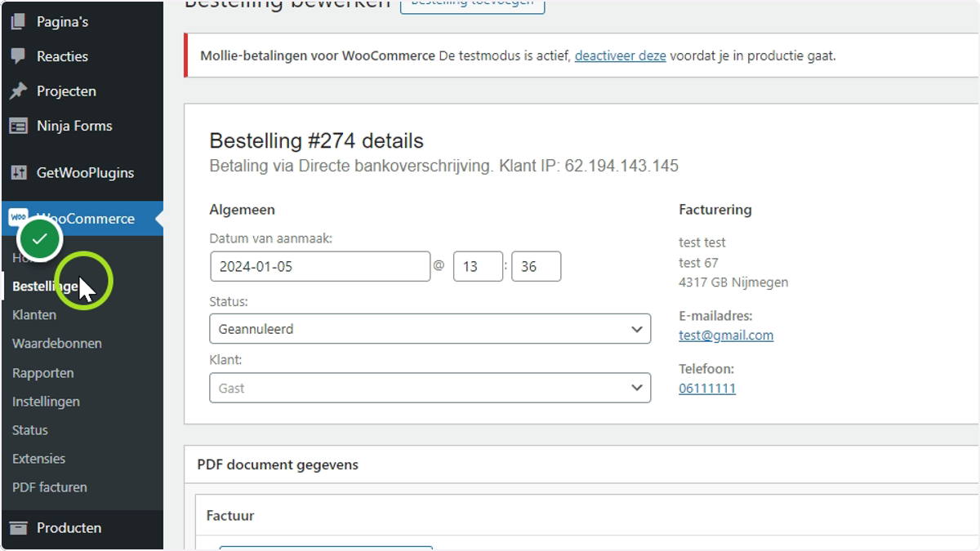Click the 'Mollie-betalingen voor WooCommerce' notice text
Screen dimensions: 980x551
pyautogui.click(x=318, y=56)
